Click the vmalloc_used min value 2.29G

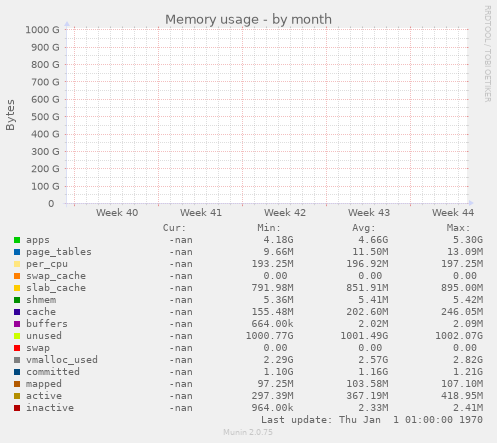(278, 360)
